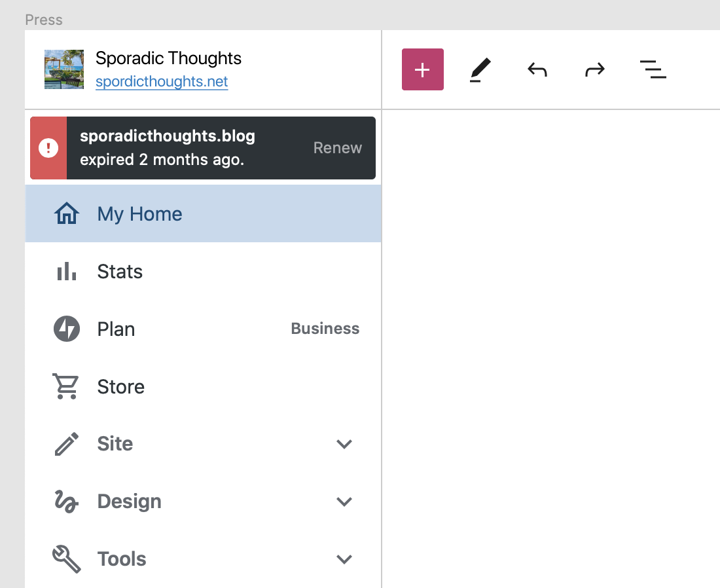Click the wrench icon beside Tools
Viewport: 720px width, 588px height.
tap(67, 559)
